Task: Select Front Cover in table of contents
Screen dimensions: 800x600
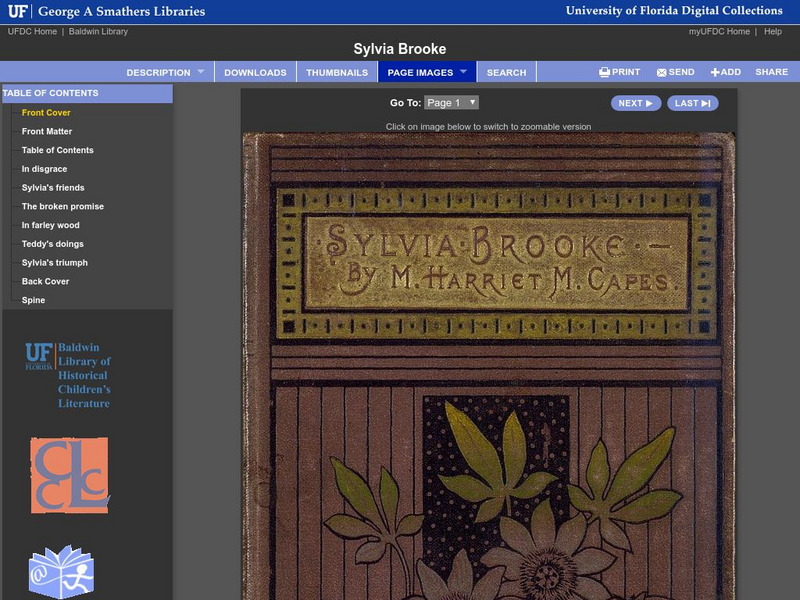Action: click(46, 113)
